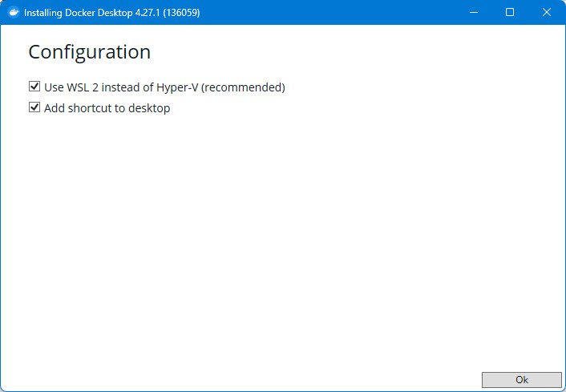
Task: Close the Docker Desktop installer
Action: (547, 12)
